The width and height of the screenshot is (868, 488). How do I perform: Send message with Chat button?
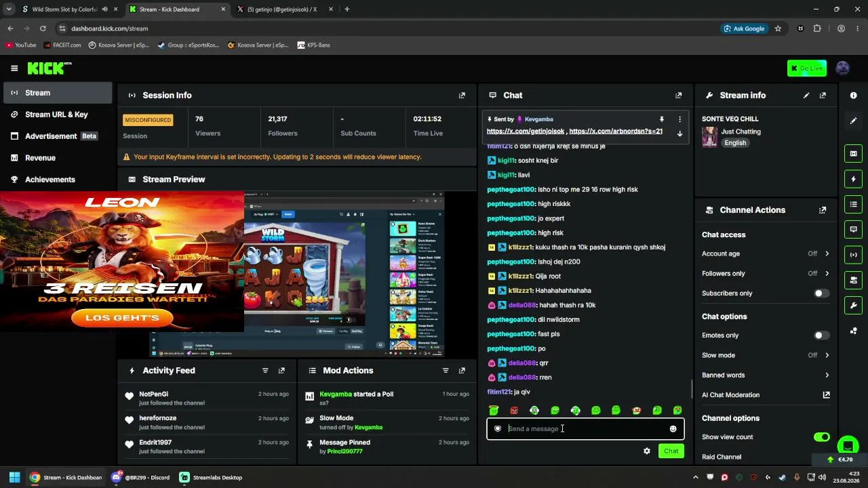671,451
